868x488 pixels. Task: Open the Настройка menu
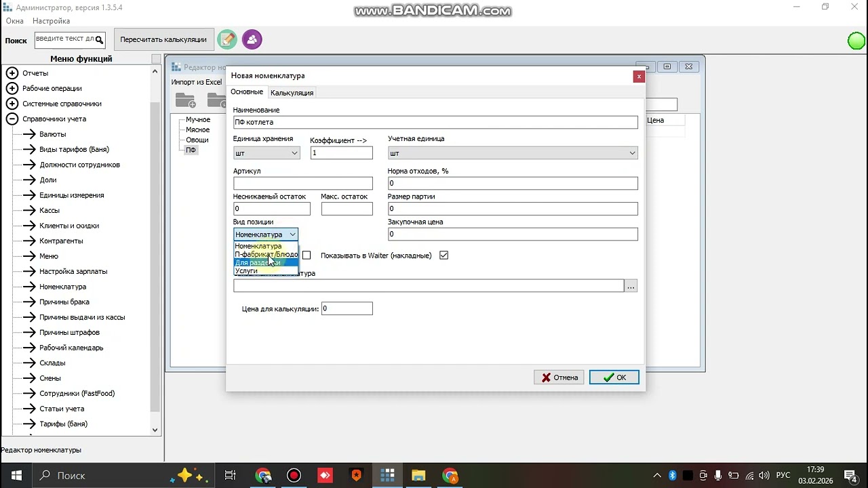coord(51,21)
